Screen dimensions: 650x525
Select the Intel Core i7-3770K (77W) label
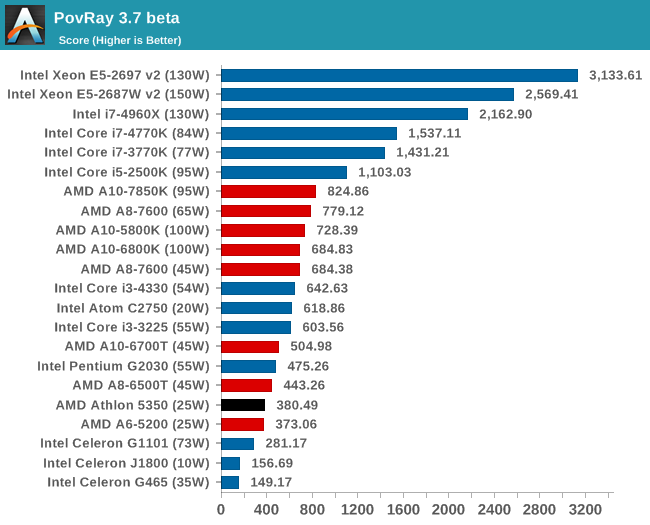click(127, 152)
